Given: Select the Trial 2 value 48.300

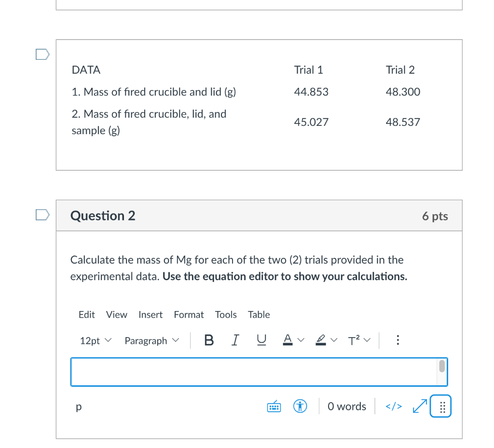Looking at the screenshot, I should pyautogui.click(x=403, y=92).
